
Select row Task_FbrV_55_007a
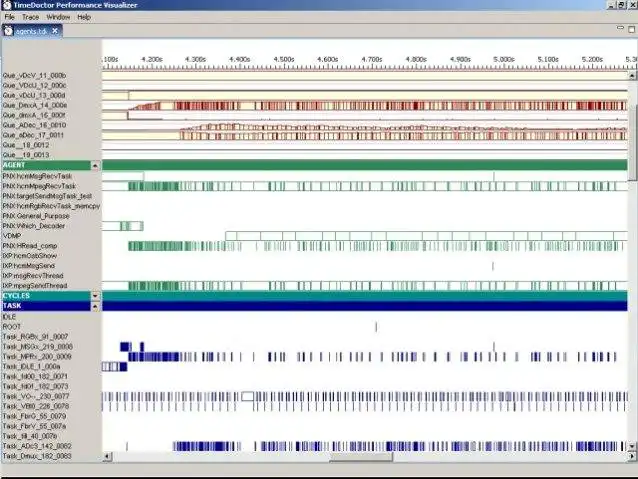coord(34,426)
